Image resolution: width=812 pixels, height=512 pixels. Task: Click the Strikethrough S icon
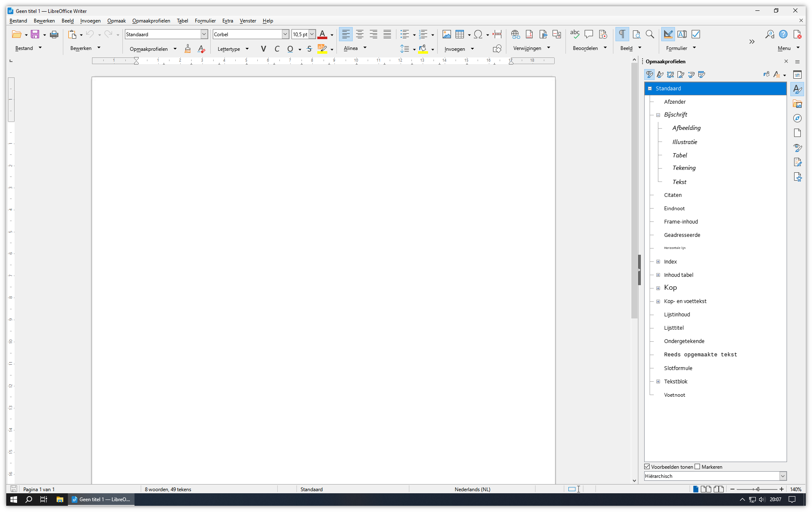(x=309, y=49)
